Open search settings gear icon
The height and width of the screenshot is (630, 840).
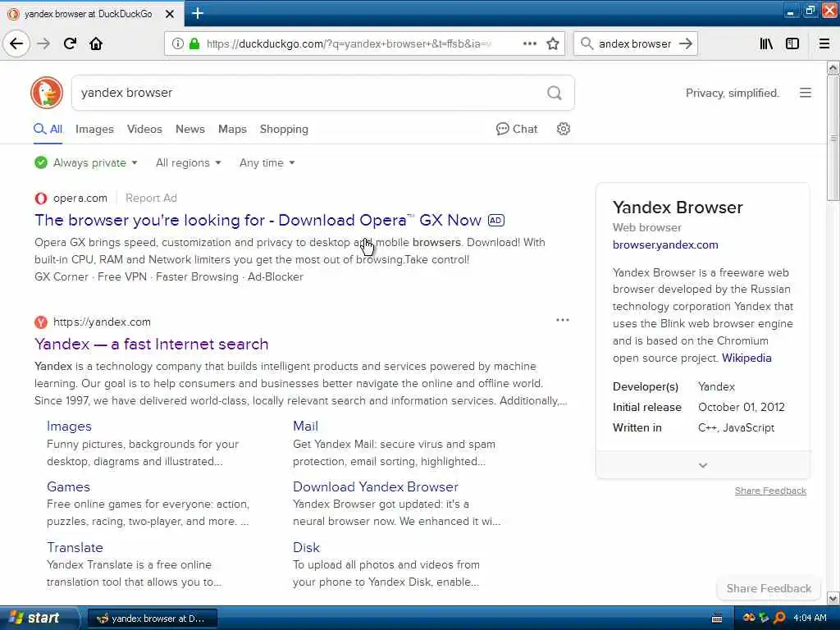pos(563,129)
